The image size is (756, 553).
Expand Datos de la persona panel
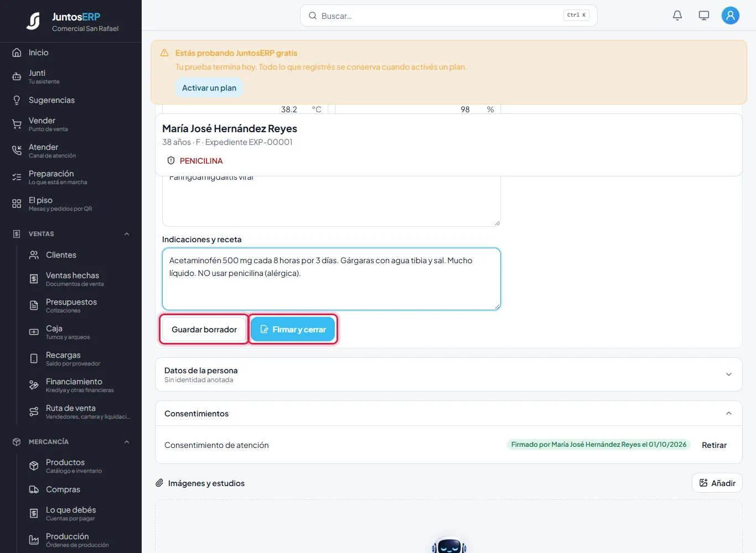[448, 374]
